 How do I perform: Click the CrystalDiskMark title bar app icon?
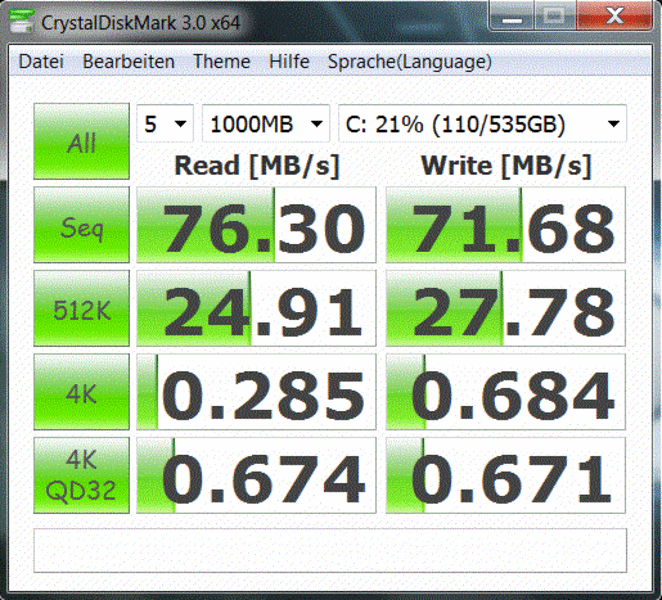(x=21, y=21)
